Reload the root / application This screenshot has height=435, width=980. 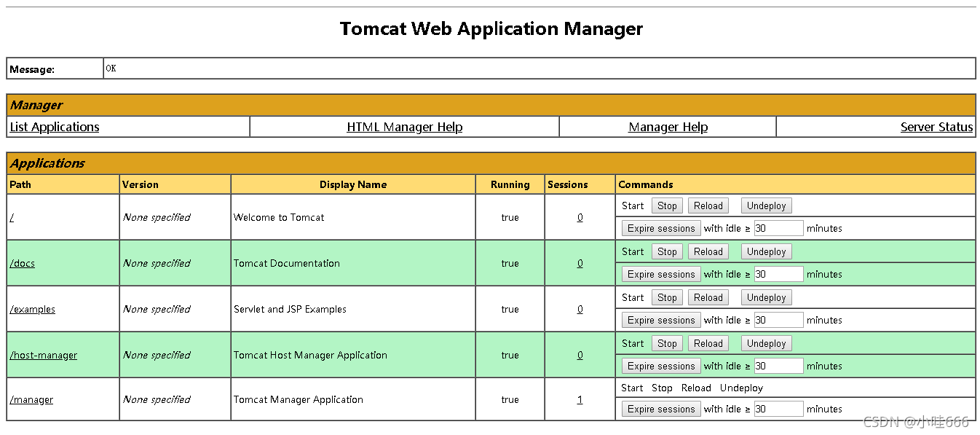pyautogui.click(x=708, y=205)
